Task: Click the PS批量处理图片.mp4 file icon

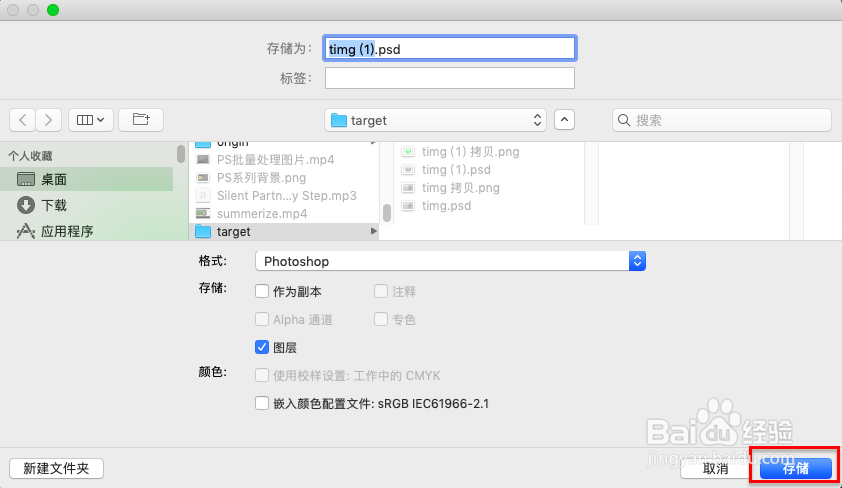Action: coord(203,160)
